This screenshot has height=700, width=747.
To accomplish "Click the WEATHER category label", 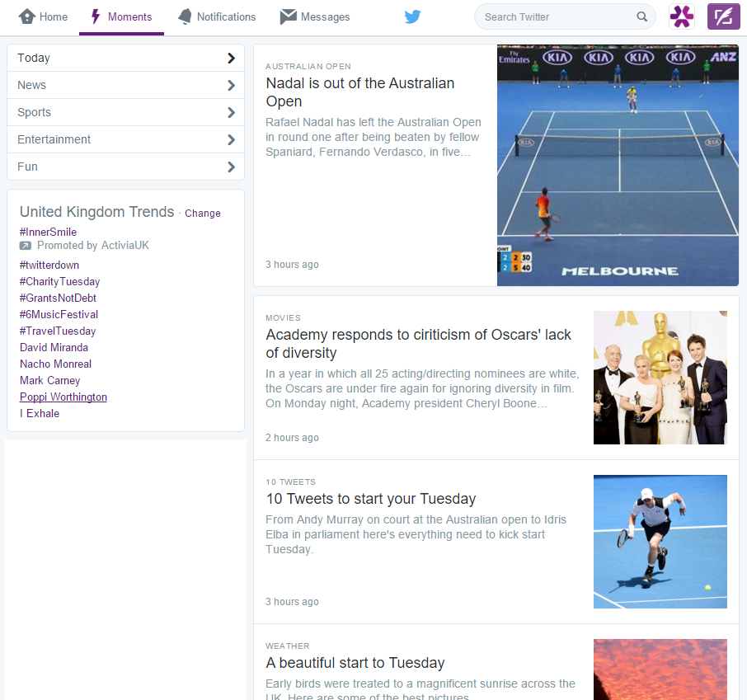I will pos(287,646).
